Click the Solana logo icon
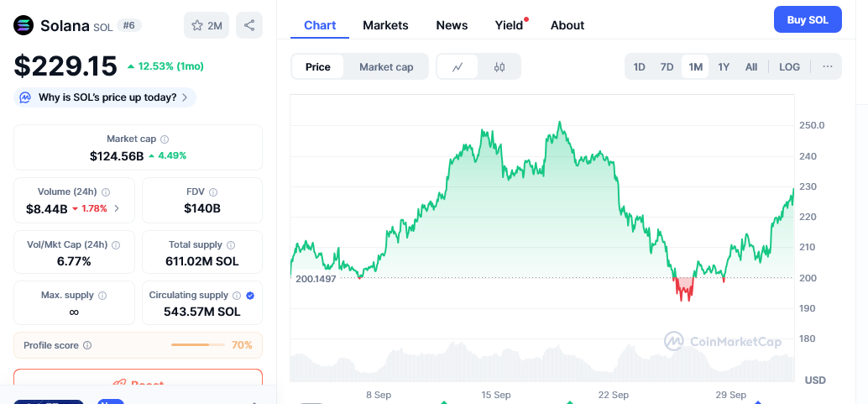Viewport: 868px width, 404px height. click(24, 25)
